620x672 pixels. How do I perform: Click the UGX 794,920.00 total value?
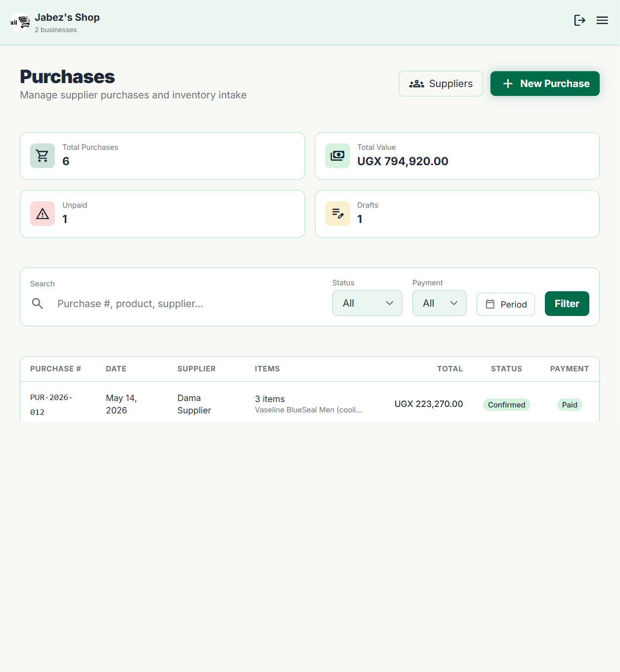403,161
